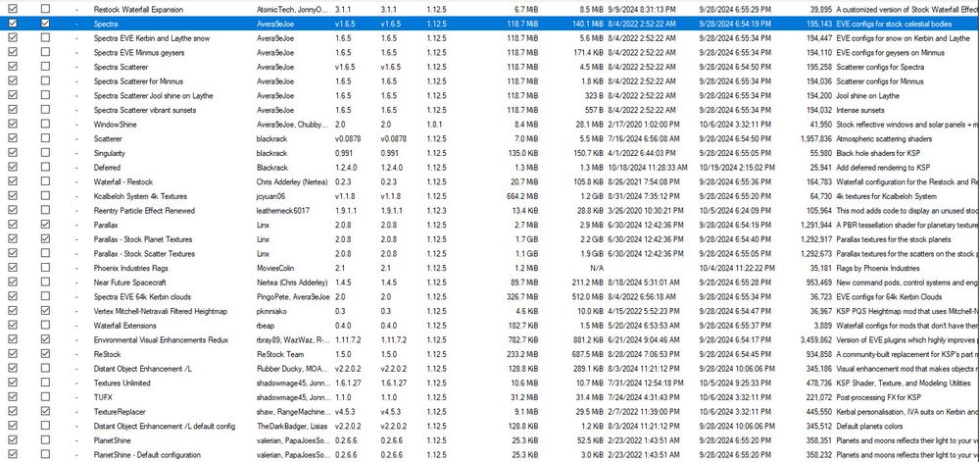Click author blackrack in Scatterer row
Screen dimensions: 980x462
pos(271,138)
